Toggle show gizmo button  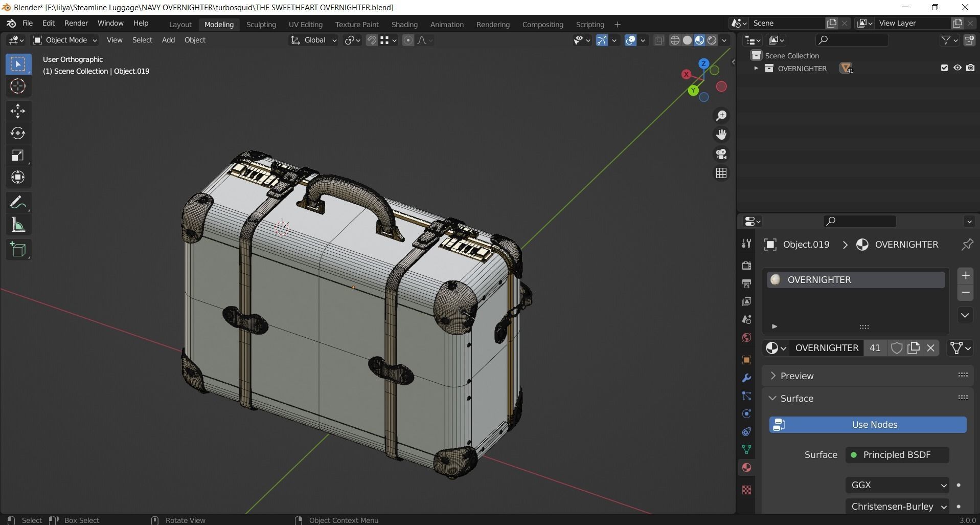click(x=602, y=40)
